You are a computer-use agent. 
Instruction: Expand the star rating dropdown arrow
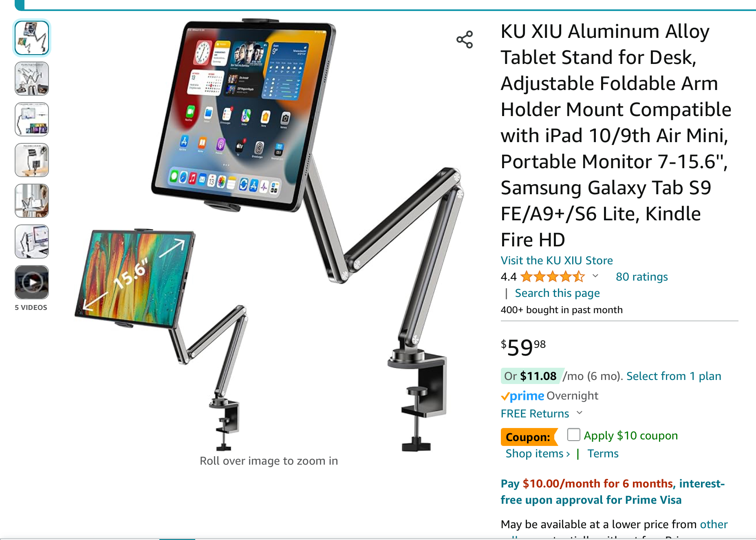click(595, 276)
